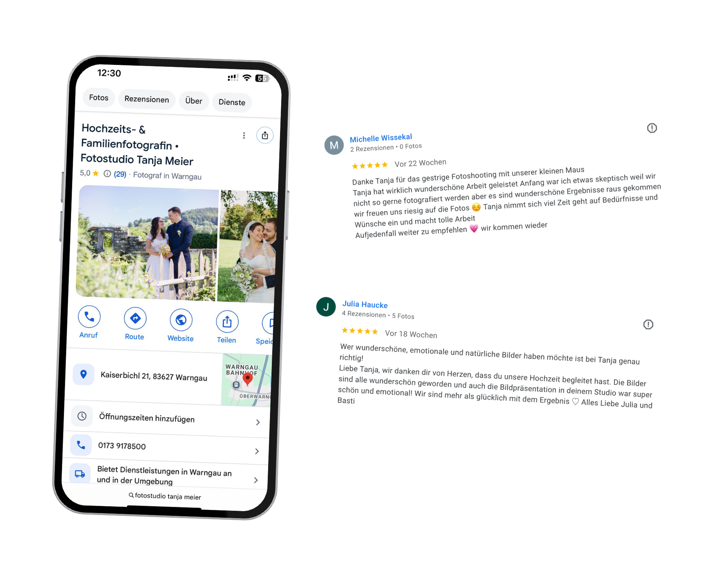Open Julia Haucke's reviewer profile
The image size is (702, 588).
[365, 304]
